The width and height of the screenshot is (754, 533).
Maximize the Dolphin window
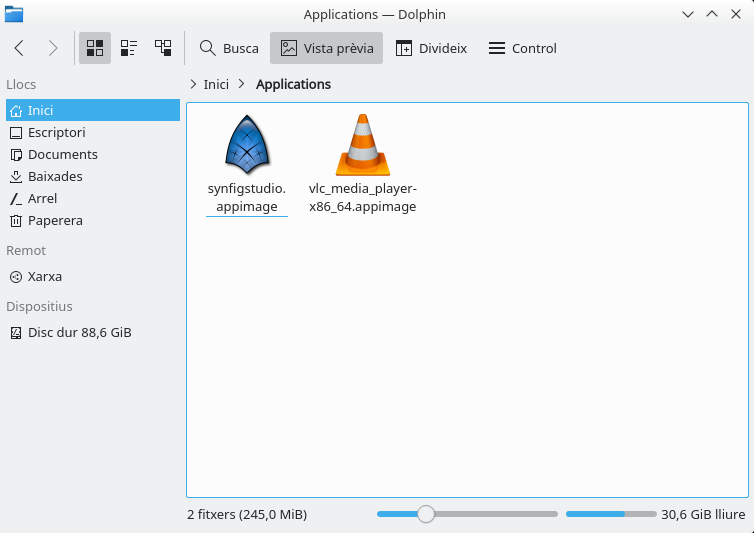(x=712, y=14)
